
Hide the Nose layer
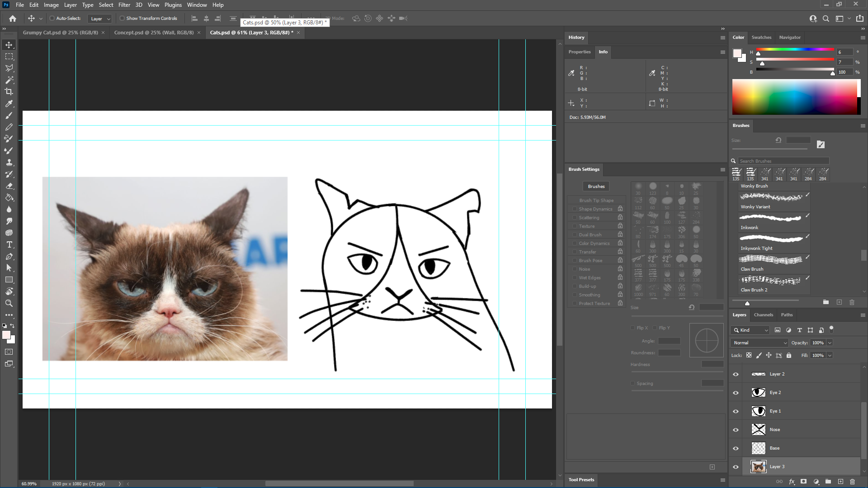[x=736, y=430]
